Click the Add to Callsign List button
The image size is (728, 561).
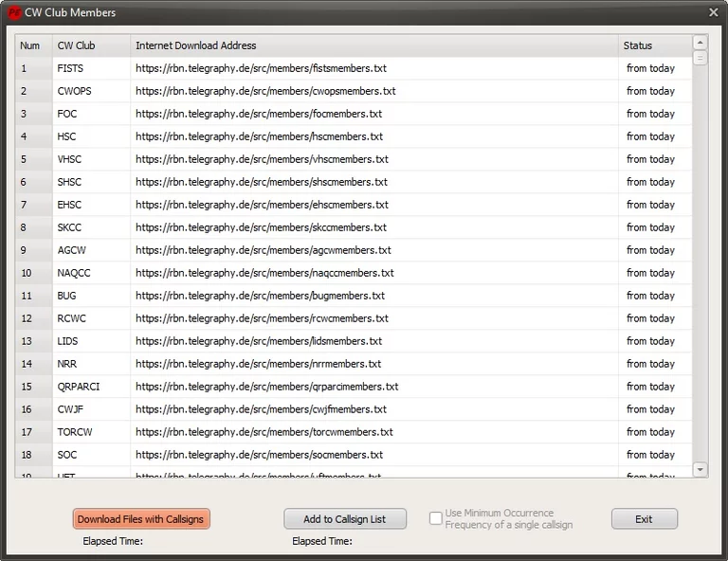pyautogui.click(x=345, y=519)
